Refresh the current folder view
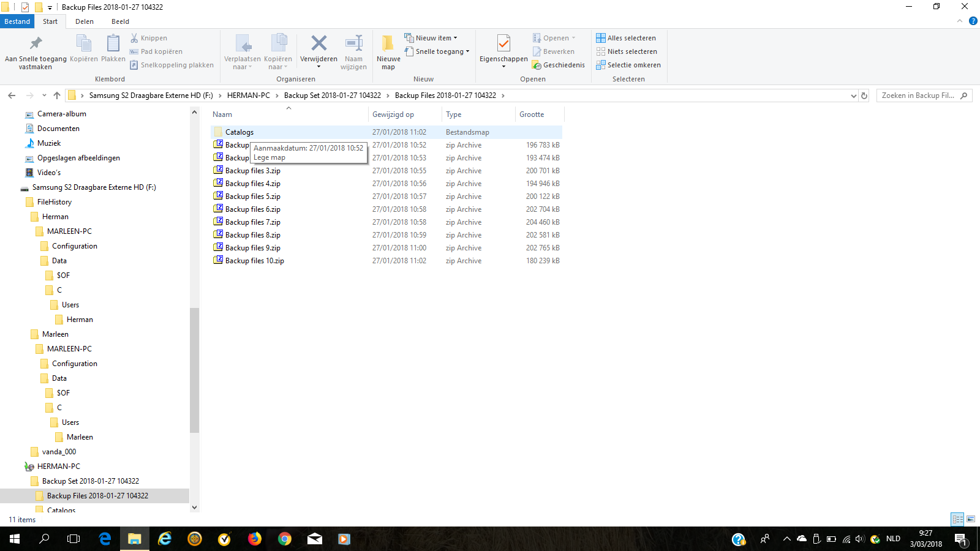 [x=864, y=96]
